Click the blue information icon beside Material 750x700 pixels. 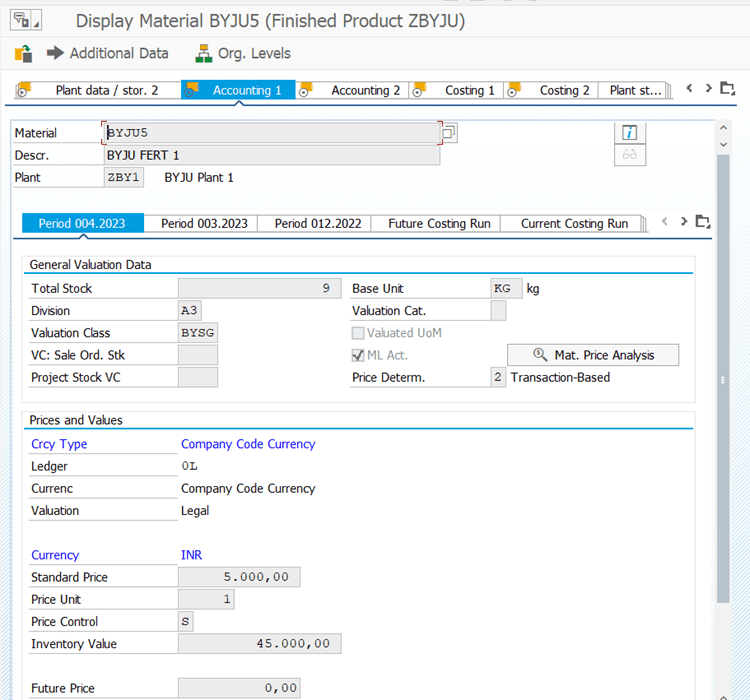pyautogui.click(x=630, y=133)
